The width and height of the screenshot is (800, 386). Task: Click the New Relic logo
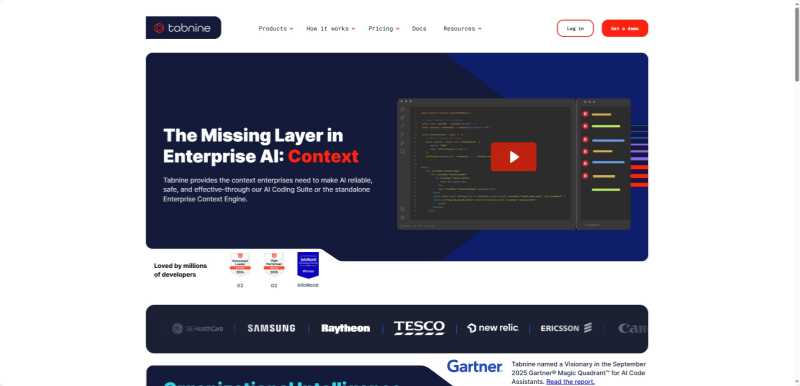[x=492, y=328]
